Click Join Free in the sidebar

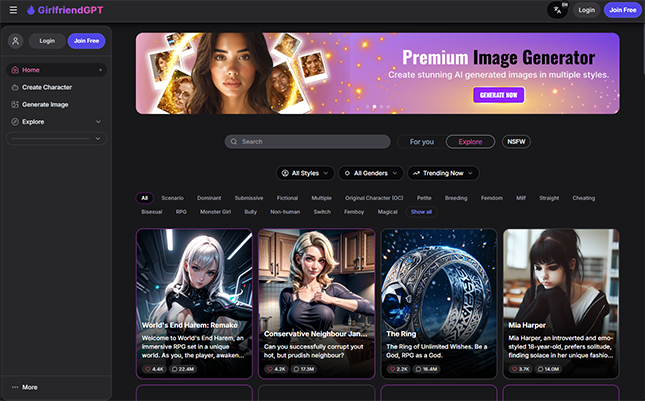click(x=86, y=41)
